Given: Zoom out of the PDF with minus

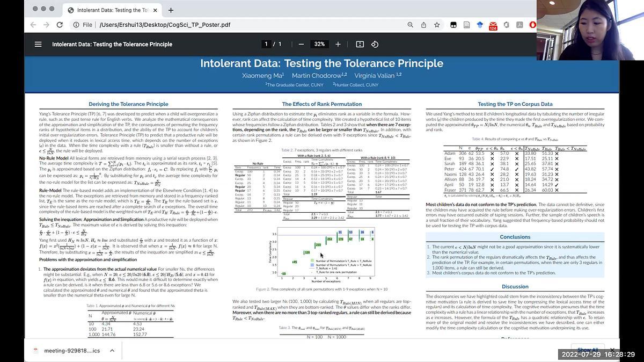Looking at the screenshot, I should [x=301, y=44].
